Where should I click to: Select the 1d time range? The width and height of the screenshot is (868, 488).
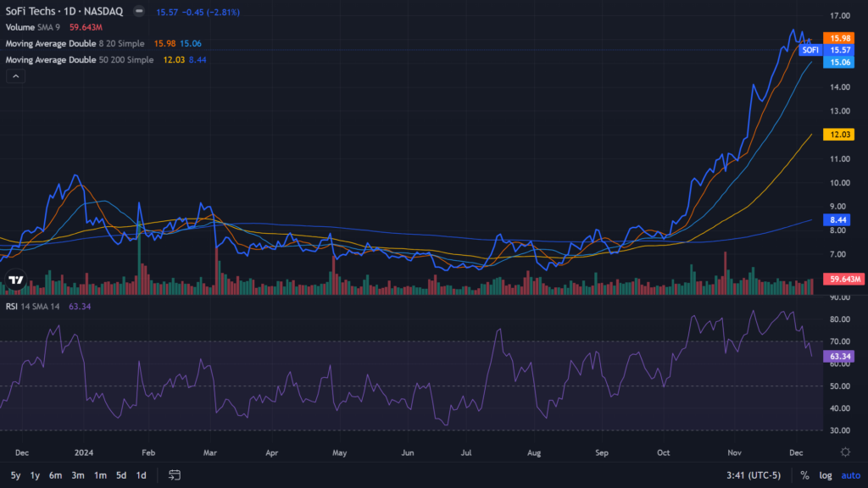(141, 475)
